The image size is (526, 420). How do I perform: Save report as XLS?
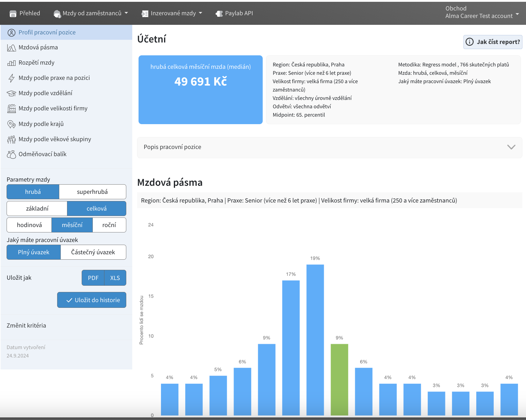pos(115,278)
